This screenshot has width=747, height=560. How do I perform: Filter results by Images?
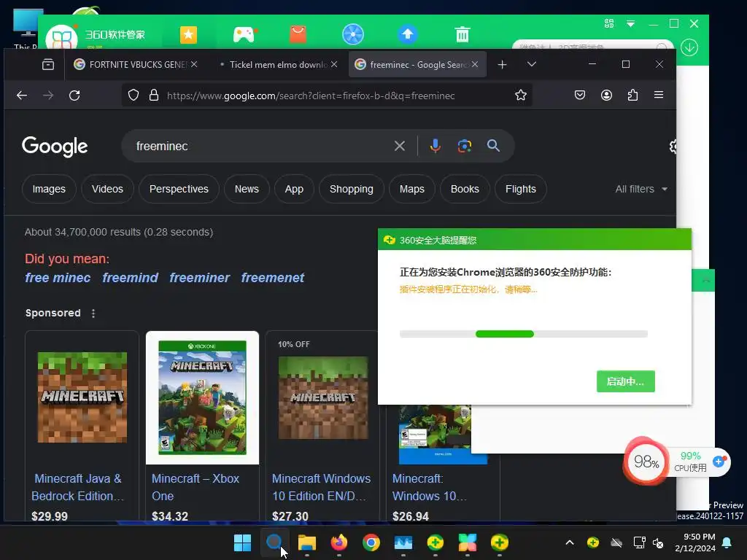(x=49, y=189)
